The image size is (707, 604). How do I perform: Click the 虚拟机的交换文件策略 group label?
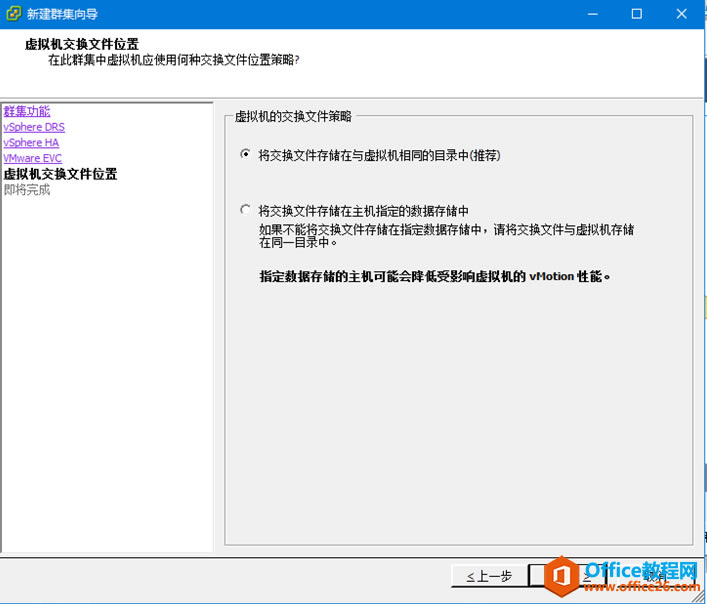(x=293, y=117)
